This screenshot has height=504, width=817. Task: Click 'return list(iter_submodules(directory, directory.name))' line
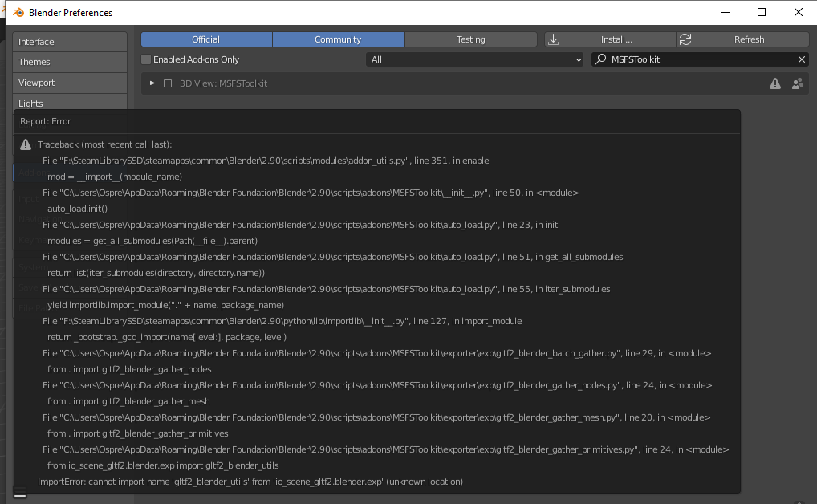(x=156, y=273)
